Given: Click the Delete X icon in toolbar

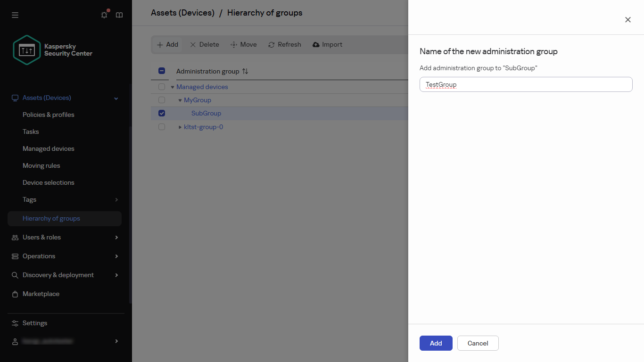Looking at the screenshot, I should tap(193, 45).
